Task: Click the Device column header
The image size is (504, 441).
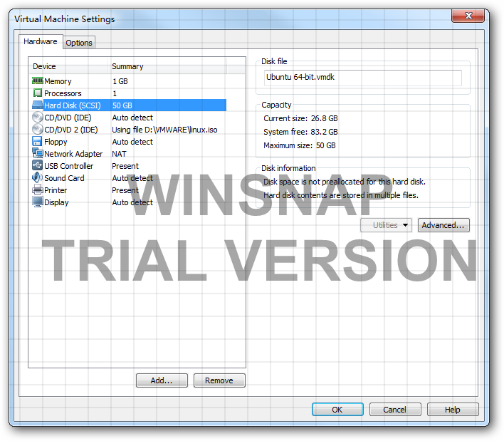Action: pyautogui.click(x=70, y=66)
